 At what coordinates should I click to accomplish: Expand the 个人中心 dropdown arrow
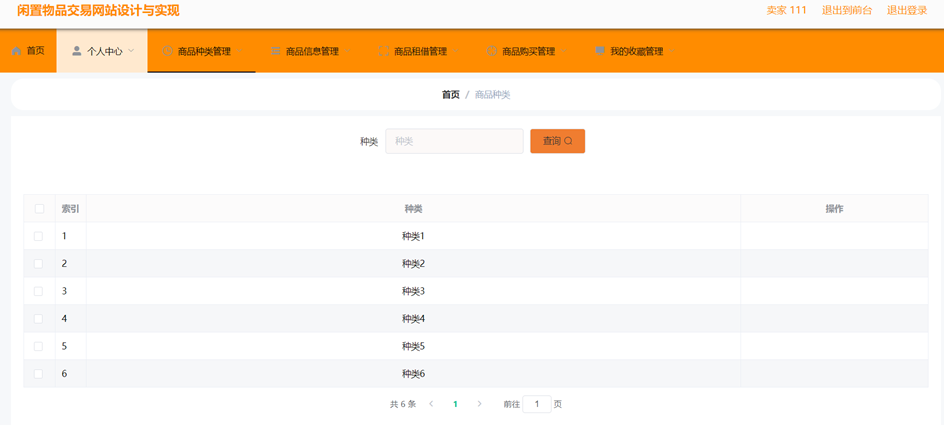pos(131,51)
